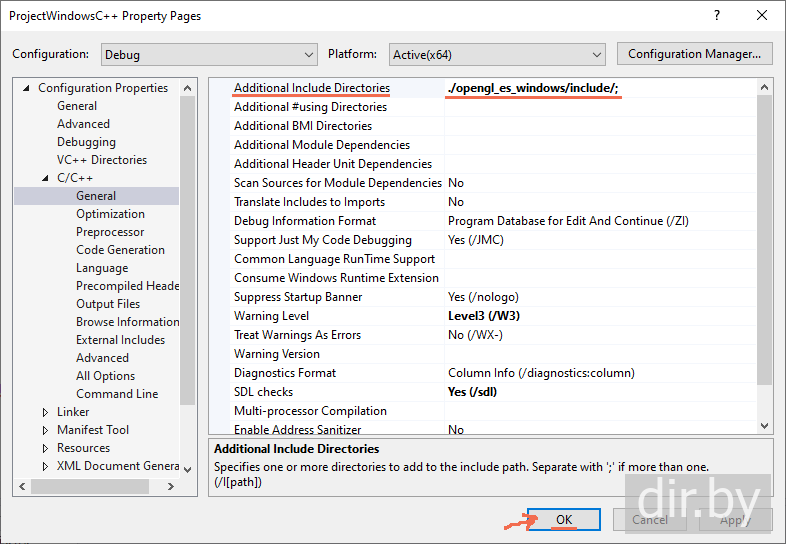Open the Code Generation page

[x=120, y=250]
